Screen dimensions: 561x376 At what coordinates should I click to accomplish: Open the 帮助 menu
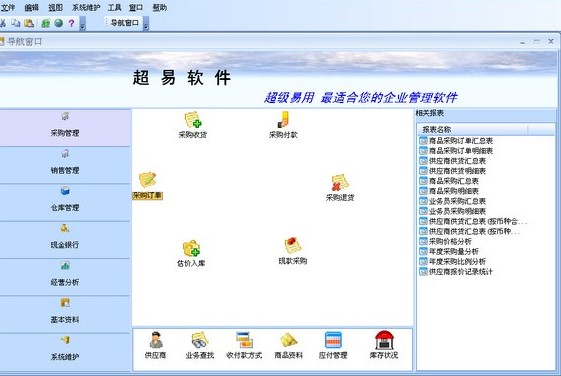click(x=160, y=8)
